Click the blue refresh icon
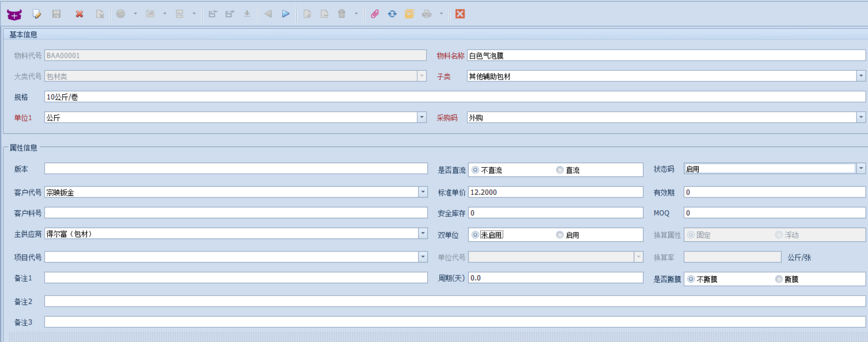 (x=392, y=14)
